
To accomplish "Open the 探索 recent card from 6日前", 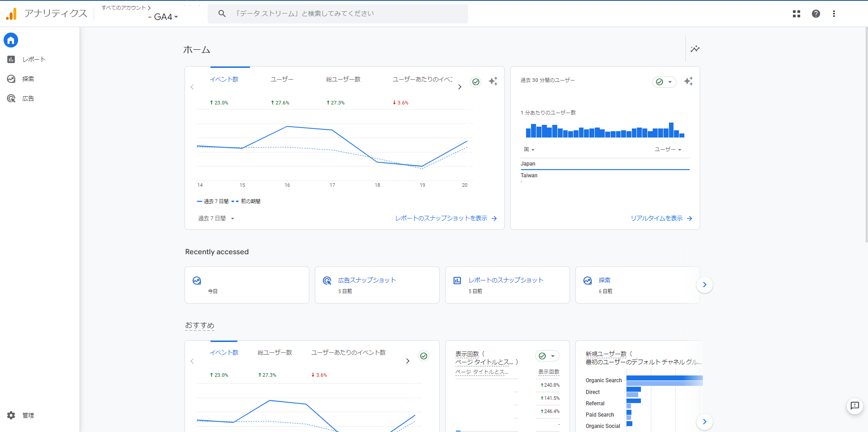I will (x=638, y=285).
